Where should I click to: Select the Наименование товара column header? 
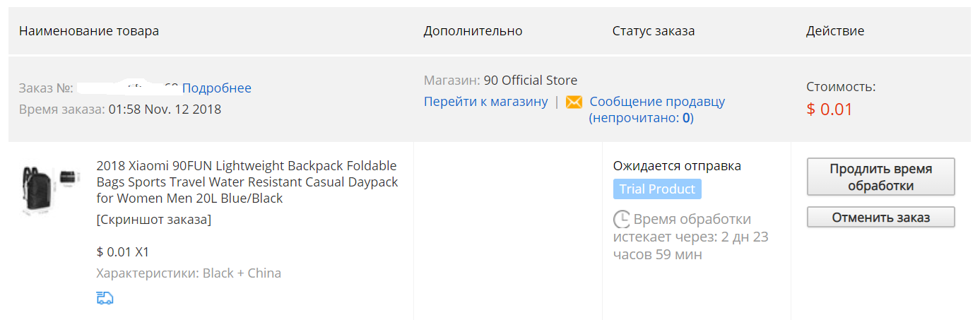[x=89, y=31]
